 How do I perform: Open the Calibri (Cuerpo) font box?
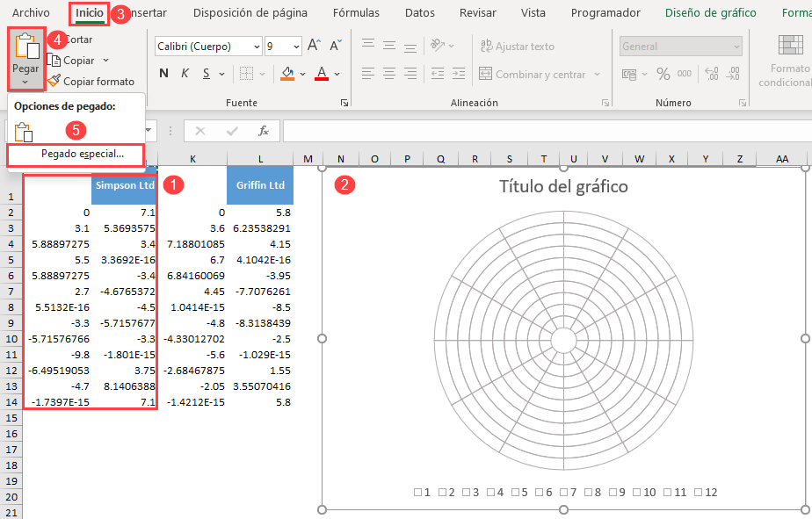click(x=208, y=47)
